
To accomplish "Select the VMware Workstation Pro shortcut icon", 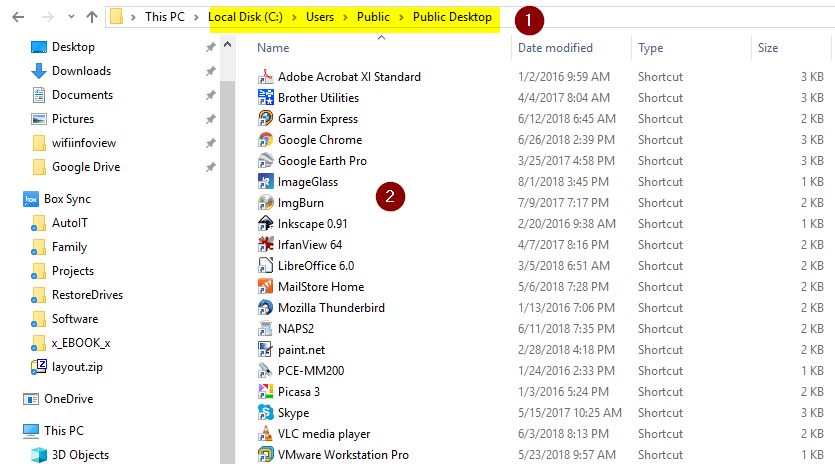I will 265,454.
